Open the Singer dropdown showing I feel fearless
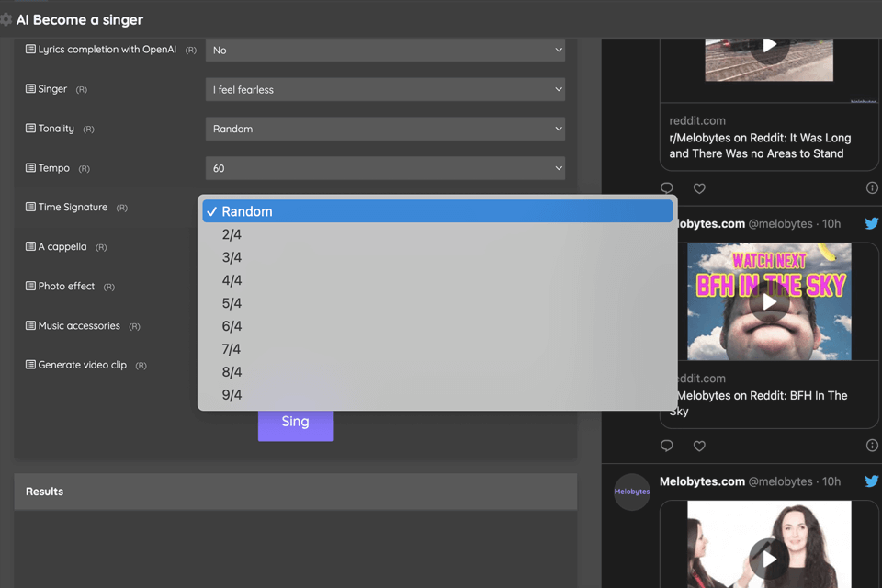The height and width of the screenshot is (588, 882). pos(385,89)
